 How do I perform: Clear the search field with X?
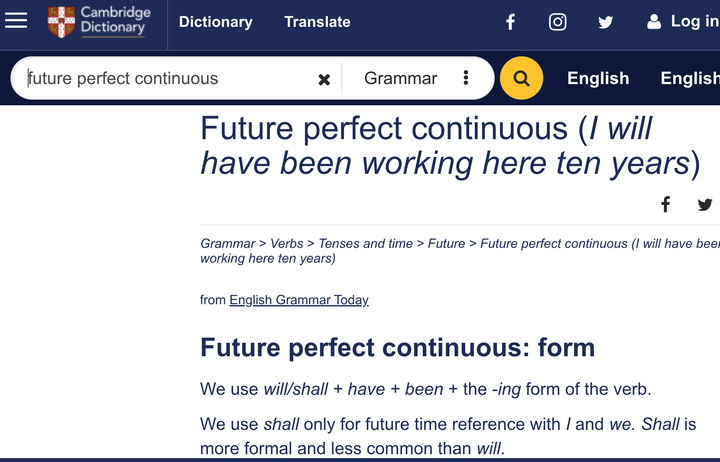point(324,79)
